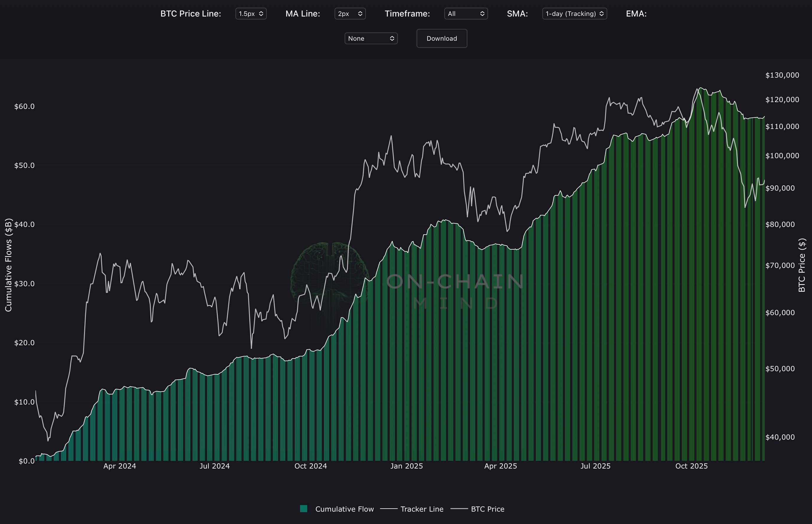Screen dimensions: 812x524
Task: Expand the Timeframe selector set to All
Action: (x=465, y=14)
